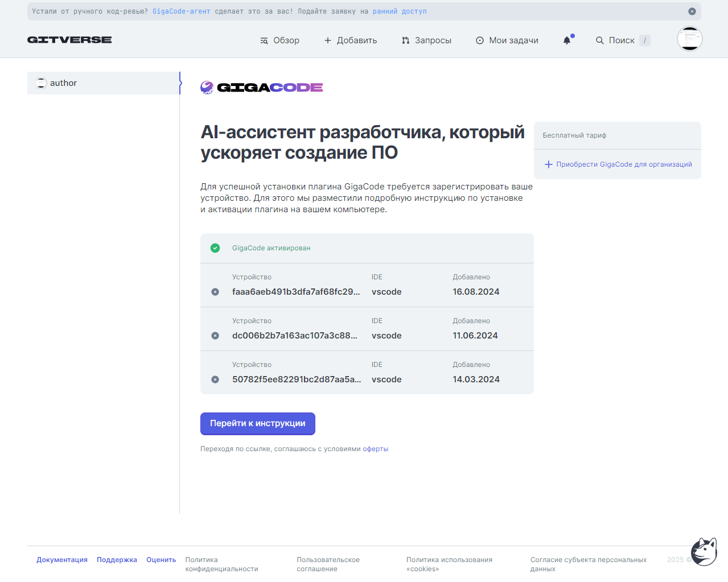Screen dimensions: 728x582
Task: Click the date 11.06.2024
Action: [475, 336]
